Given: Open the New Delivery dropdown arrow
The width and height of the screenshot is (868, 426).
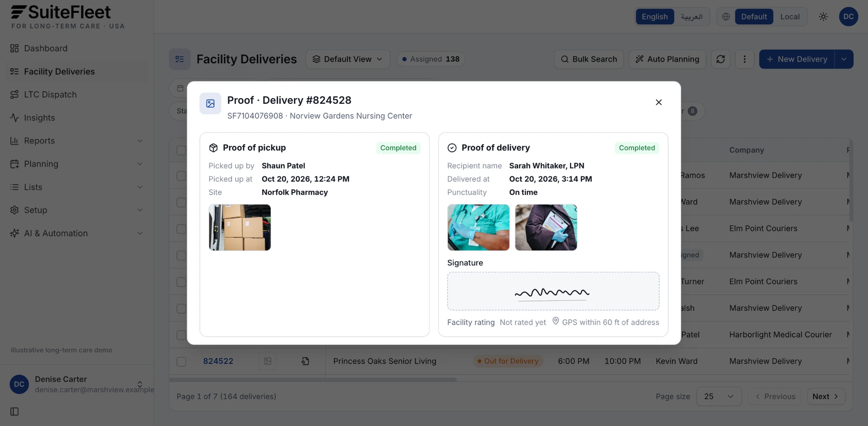Looking at the screenshot, I should click(844, 59).
